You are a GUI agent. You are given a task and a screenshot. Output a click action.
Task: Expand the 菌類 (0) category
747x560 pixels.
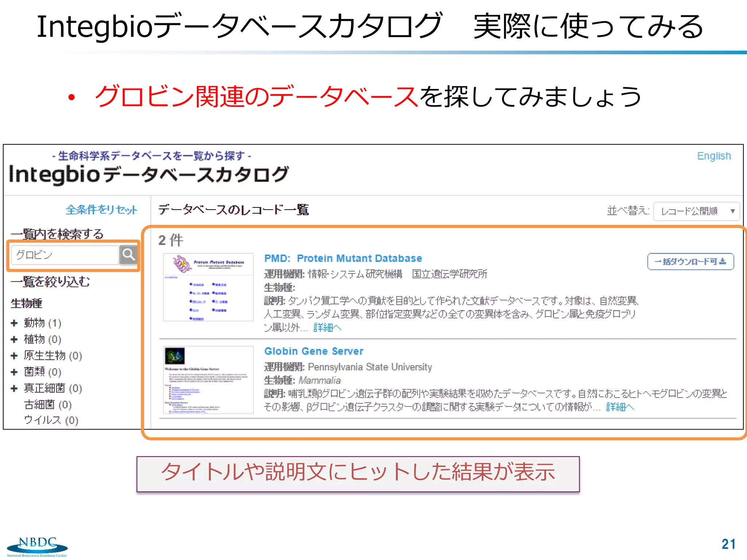tap(14, 372)
